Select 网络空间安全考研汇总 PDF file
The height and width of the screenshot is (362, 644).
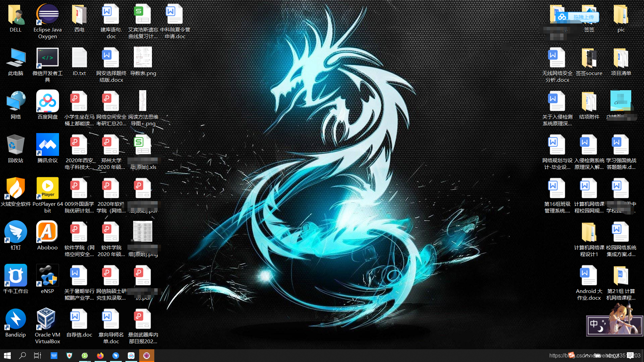pyautogui.click(x=111, y=109)
